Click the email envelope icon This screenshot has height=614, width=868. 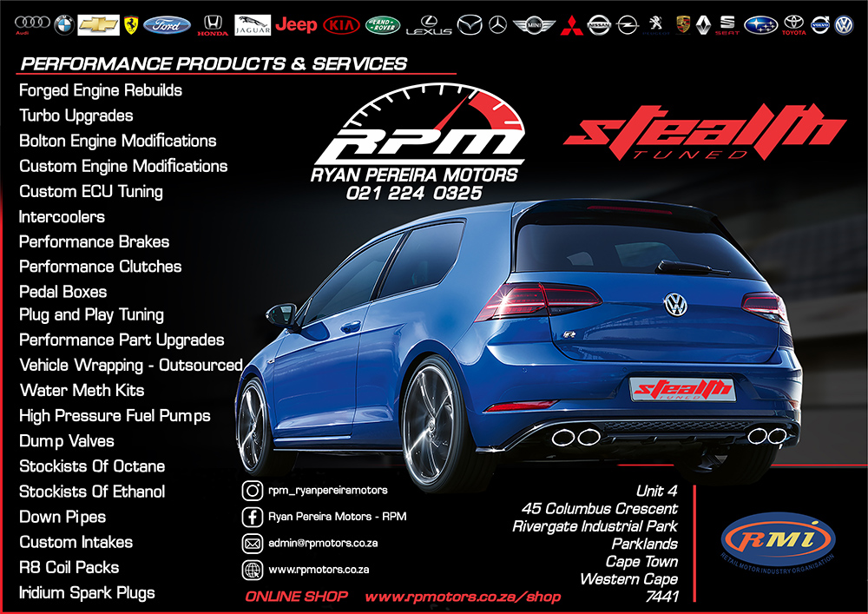click(x=253, y=544)
